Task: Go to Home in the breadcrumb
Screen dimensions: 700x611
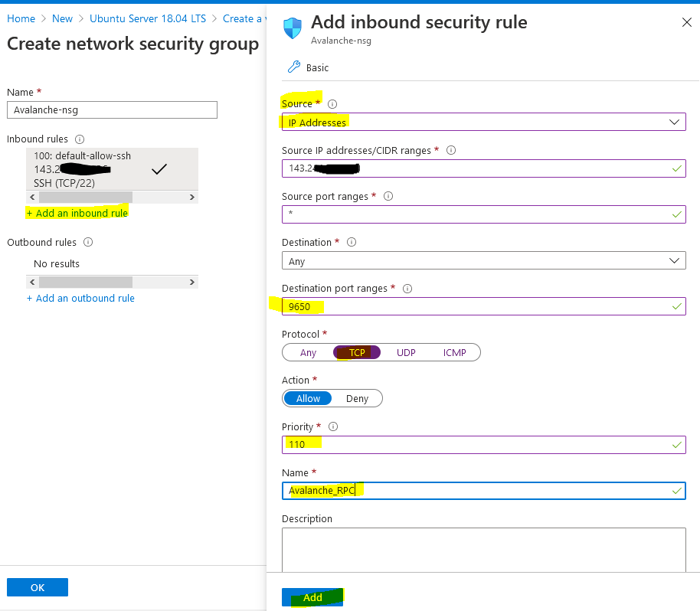Action: 21,18
